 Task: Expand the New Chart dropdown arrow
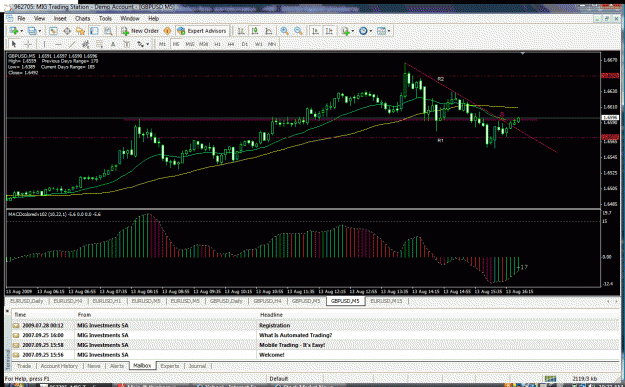click(x=21, y=31)
